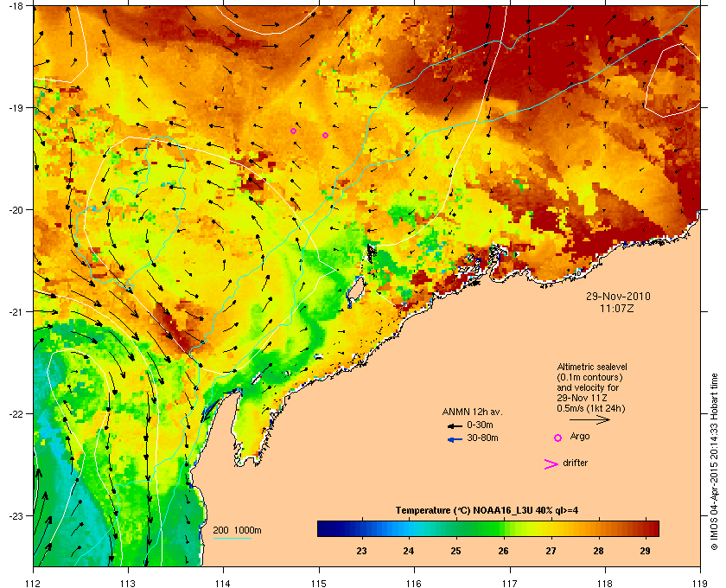Image resolution: width=726 pixels, height=588 pixels.
Task: Click the longitude axis label 114
Action: click(x=223, y=583)
